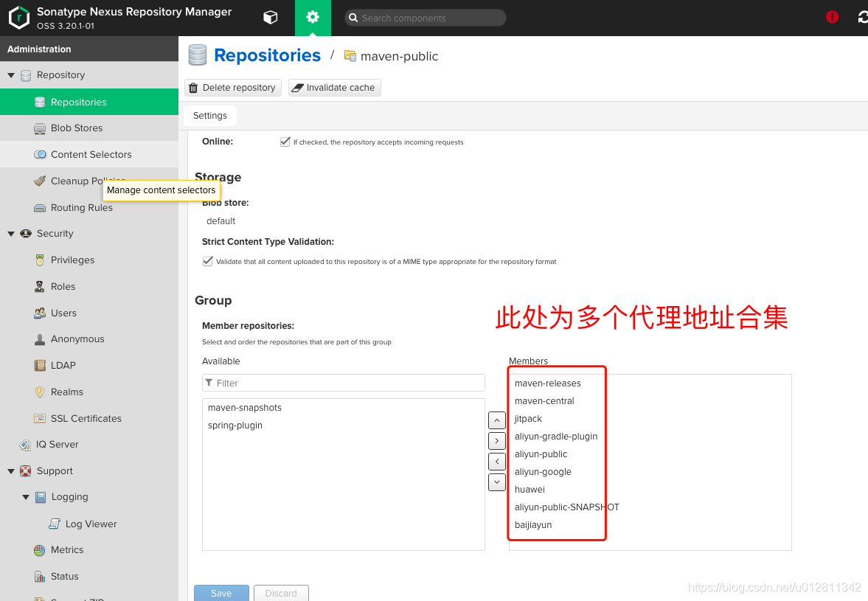Move selected member down with arrow button

pos(497,482)
